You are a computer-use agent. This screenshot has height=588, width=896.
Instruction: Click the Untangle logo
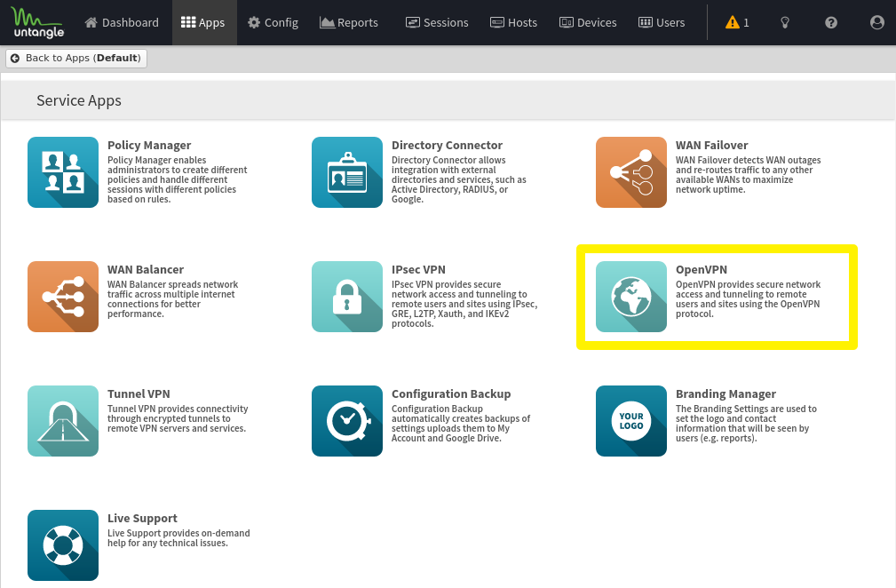point(38,22)
